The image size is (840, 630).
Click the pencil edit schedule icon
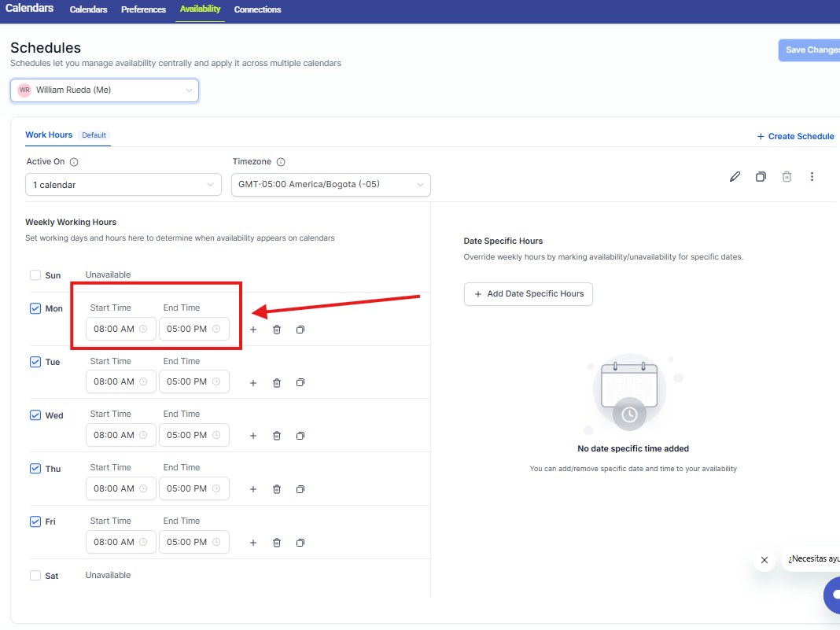pyautogui.click(x=735, y=177)
